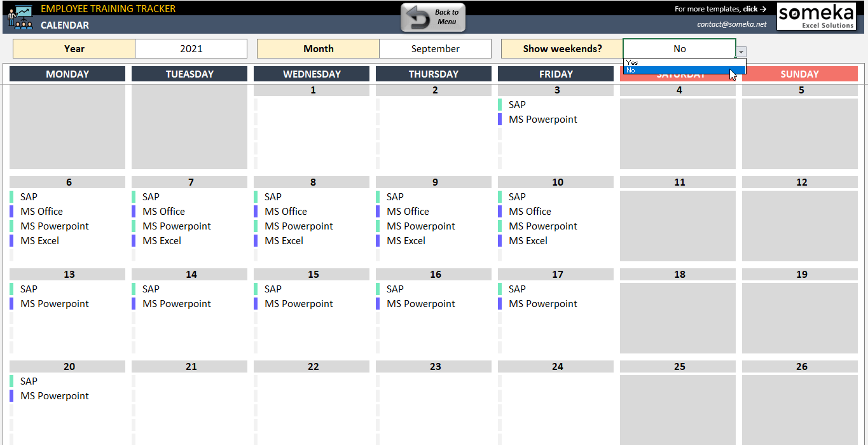Click the MONDAY column header
Image resolution: width=868 pixels, height=445 pixels.
[x=67, y=74]
